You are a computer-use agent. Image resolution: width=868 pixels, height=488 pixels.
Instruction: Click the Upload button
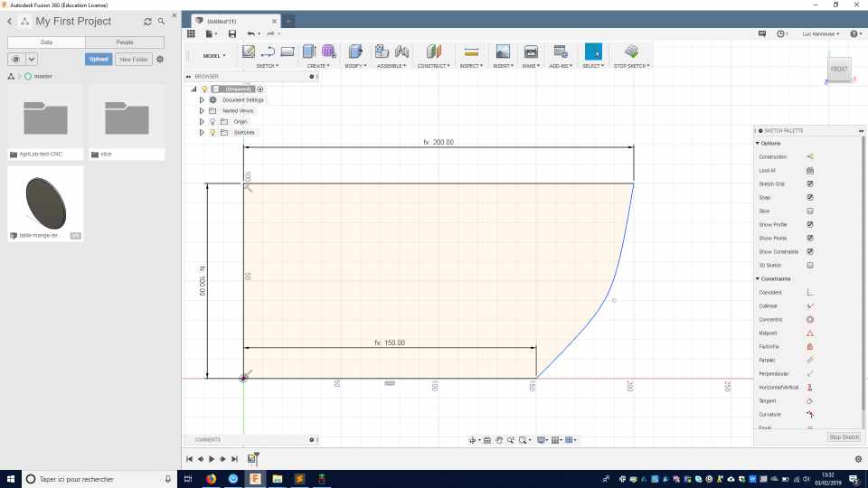point(99,60)
